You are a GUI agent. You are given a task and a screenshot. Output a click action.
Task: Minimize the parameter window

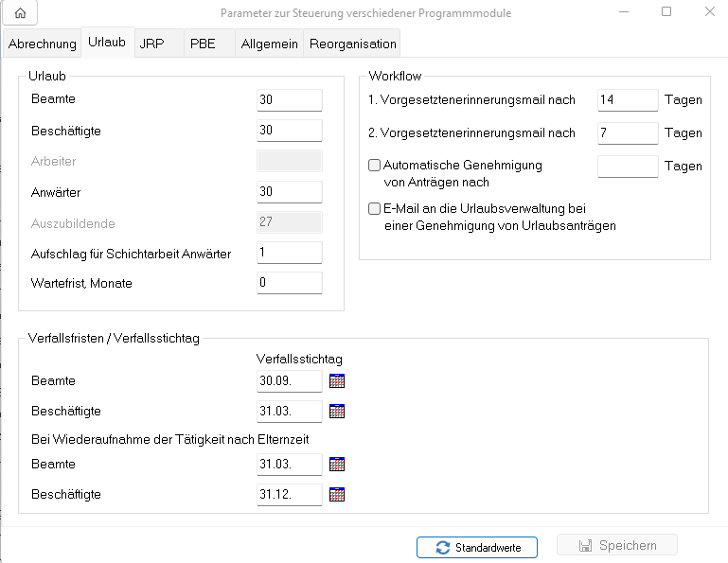[x=624, y=11]
